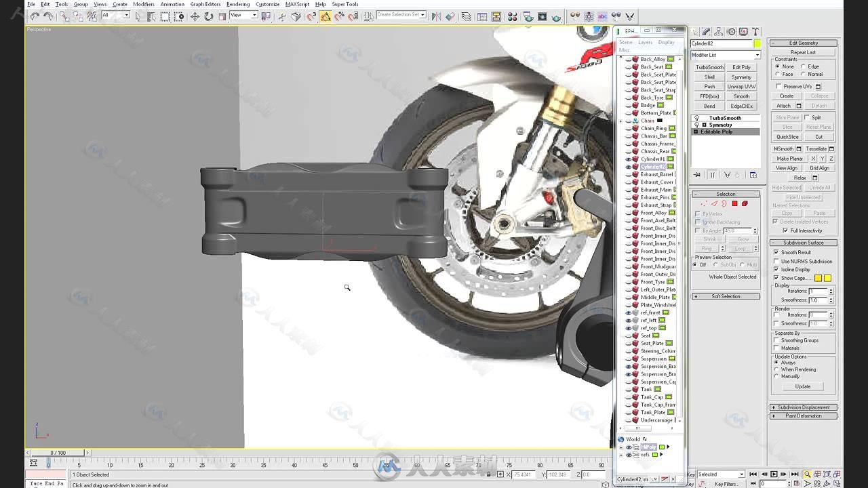Open the Motion command panel tab
Screen dimensions: 868x488
click(731, 32)
